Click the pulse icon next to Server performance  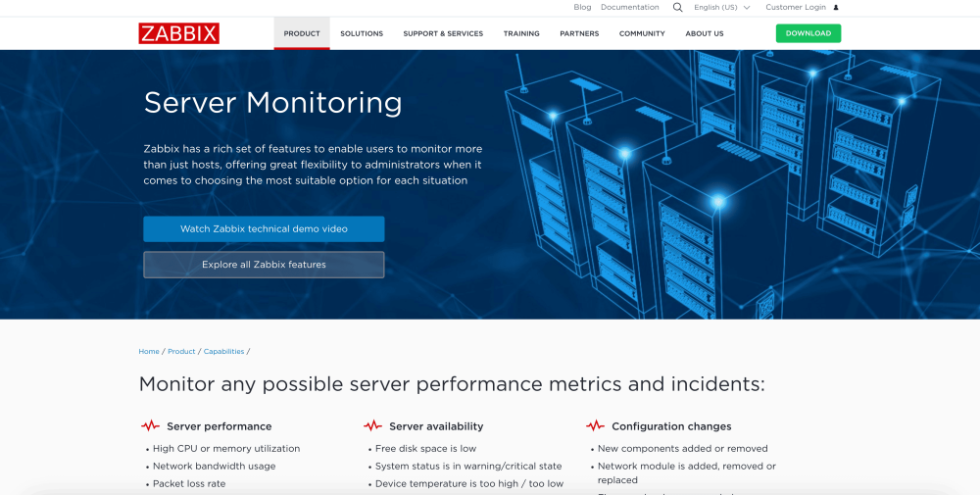(150, 426)
